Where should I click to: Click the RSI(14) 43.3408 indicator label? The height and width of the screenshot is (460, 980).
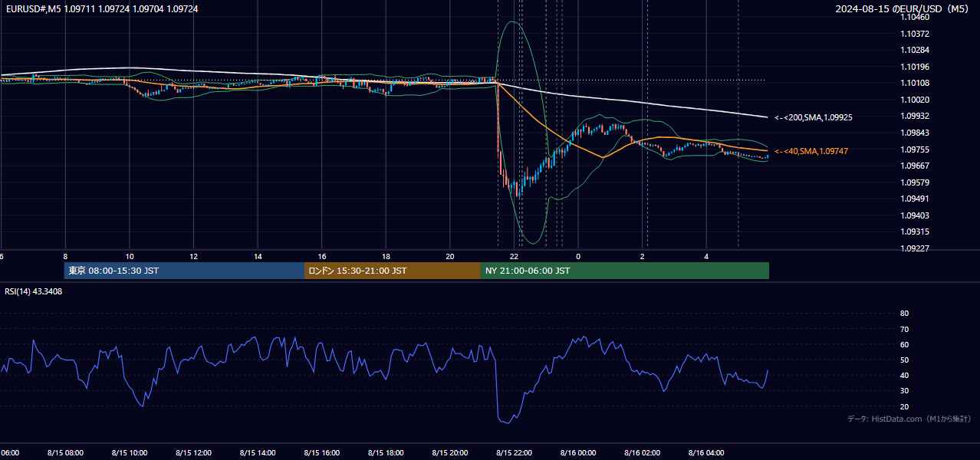coord(34,291)
